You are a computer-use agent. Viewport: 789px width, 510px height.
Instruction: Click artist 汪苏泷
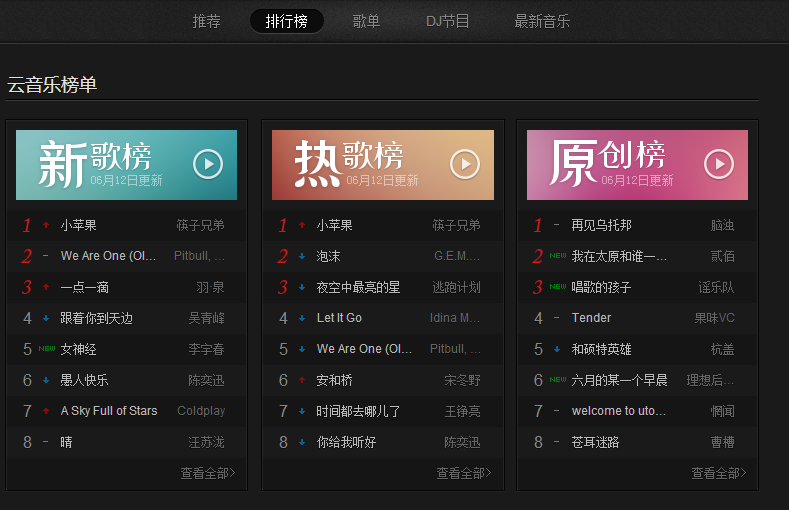tap(206, 442)
